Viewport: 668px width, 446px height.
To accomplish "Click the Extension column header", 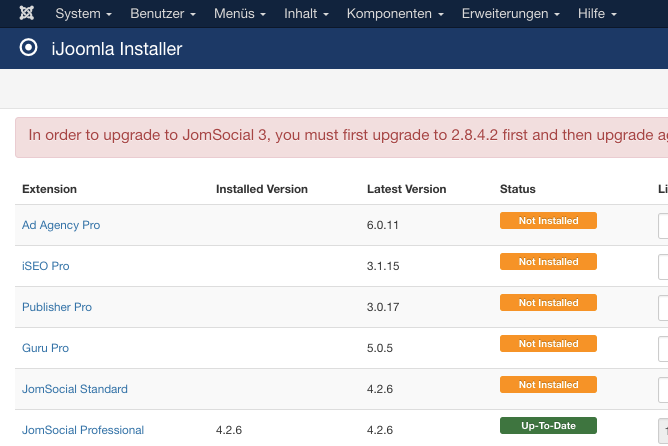I will [x=49, y=189].
